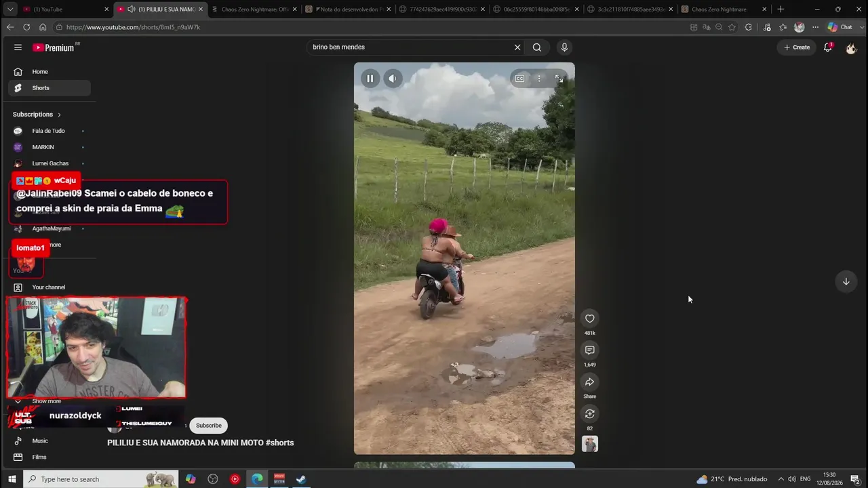The height and width of the screenshot is (488, 868).
Task: Clear the search query text
Action: pyautogui.click(x=517, y=47)
